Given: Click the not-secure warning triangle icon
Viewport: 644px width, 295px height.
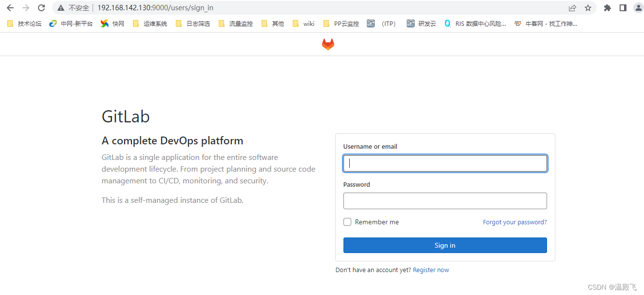Looking at the screenshot, I should pyautogui.click(x=61, y=8).
